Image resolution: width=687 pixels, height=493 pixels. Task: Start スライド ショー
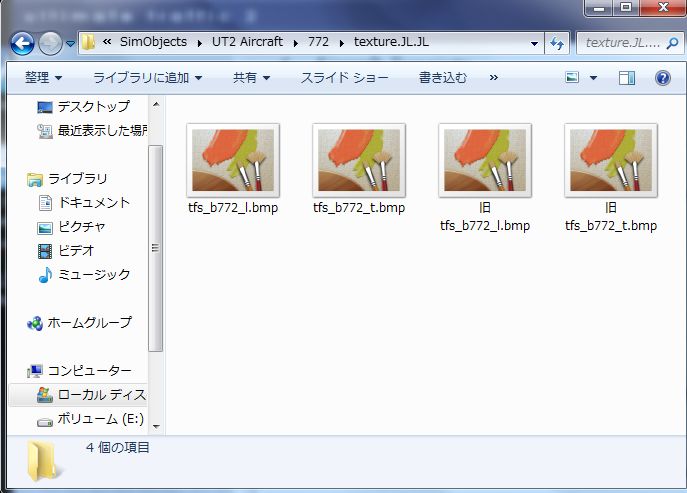(344, 78)
